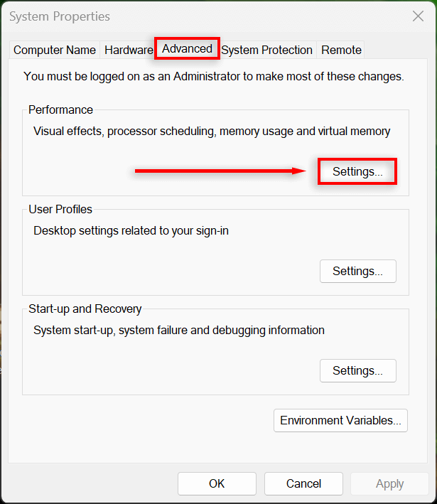Click the Apply button
The width and height of the screenshot is (437, 504).
tap(389, 483)
